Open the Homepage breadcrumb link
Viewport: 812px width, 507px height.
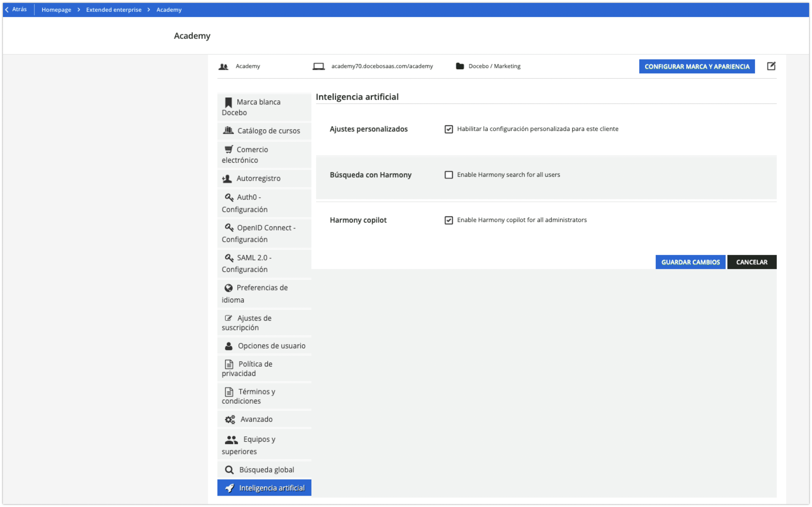[56, 9]
